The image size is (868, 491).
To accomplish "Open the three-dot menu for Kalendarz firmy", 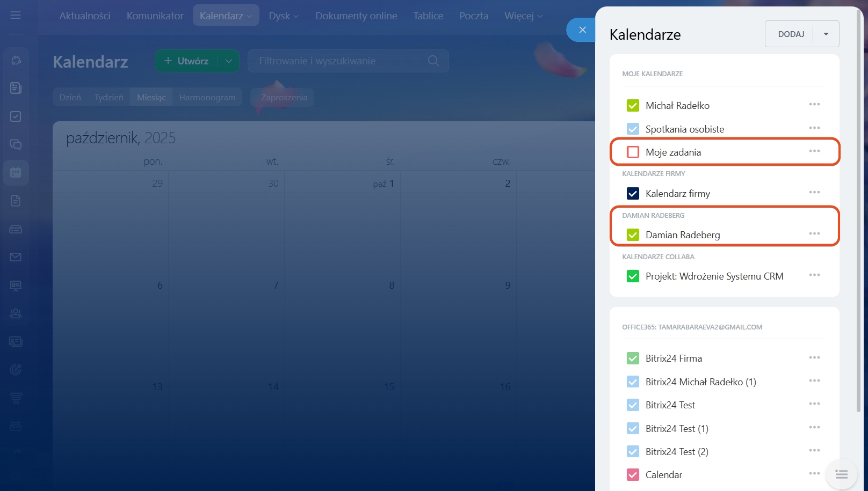I will pyautogui.click(x=814, y=193).
